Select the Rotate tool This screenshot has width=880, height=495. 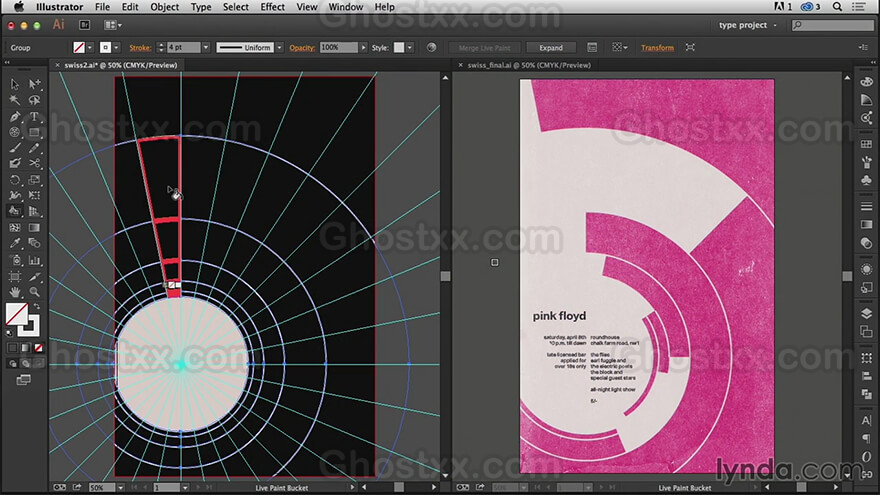(x=15, y=180)
